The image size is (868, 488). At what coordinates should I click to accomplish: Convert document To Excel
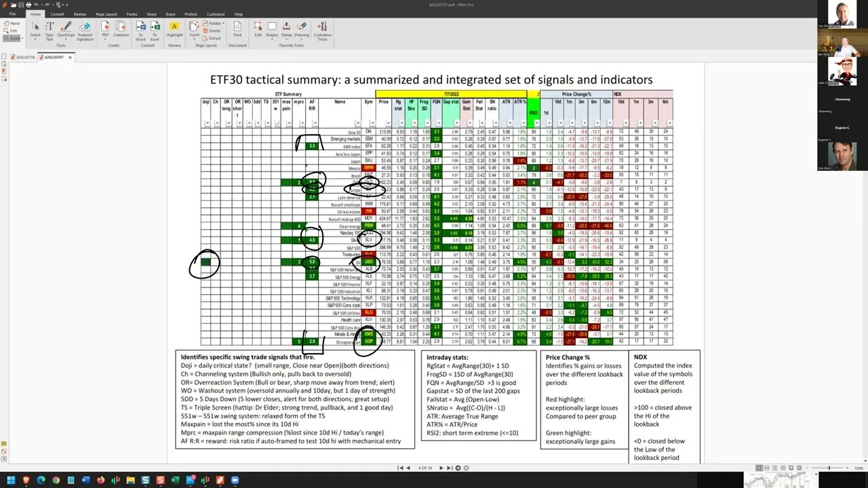coord(155,29)
